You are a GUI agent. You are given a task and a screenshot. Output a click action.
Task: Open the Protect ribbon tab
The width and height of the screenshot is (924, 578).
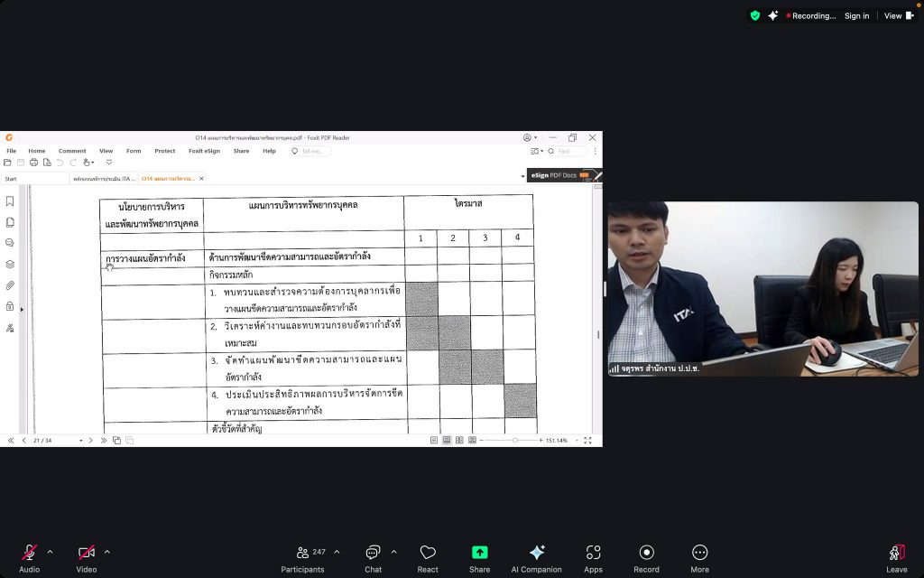pyautogui.click(x=165, y=151)
